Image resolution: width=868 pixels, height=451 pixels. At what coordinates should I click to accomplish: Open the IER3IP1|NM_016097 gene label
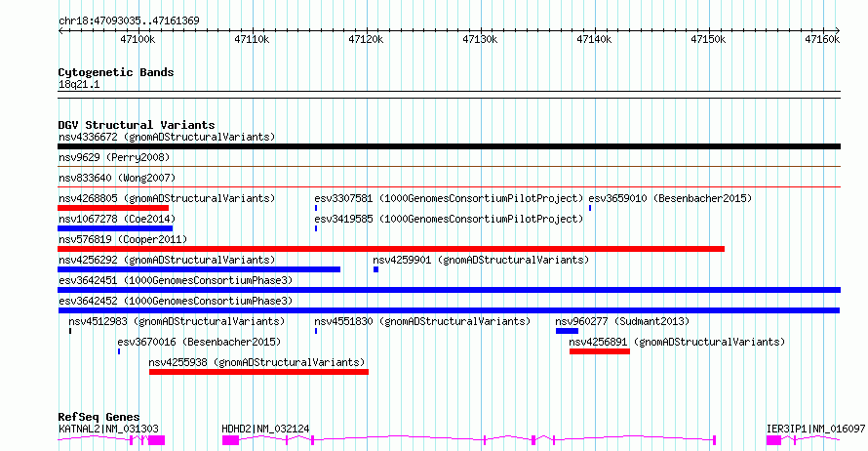point(816,429)
